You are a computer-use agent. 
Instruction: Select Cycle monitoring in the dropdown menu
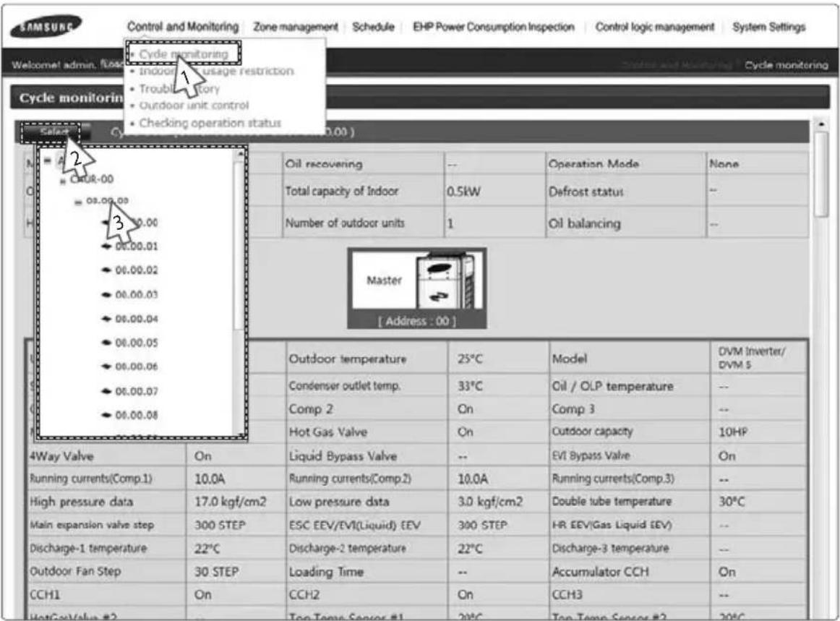(x=183, y=53)
